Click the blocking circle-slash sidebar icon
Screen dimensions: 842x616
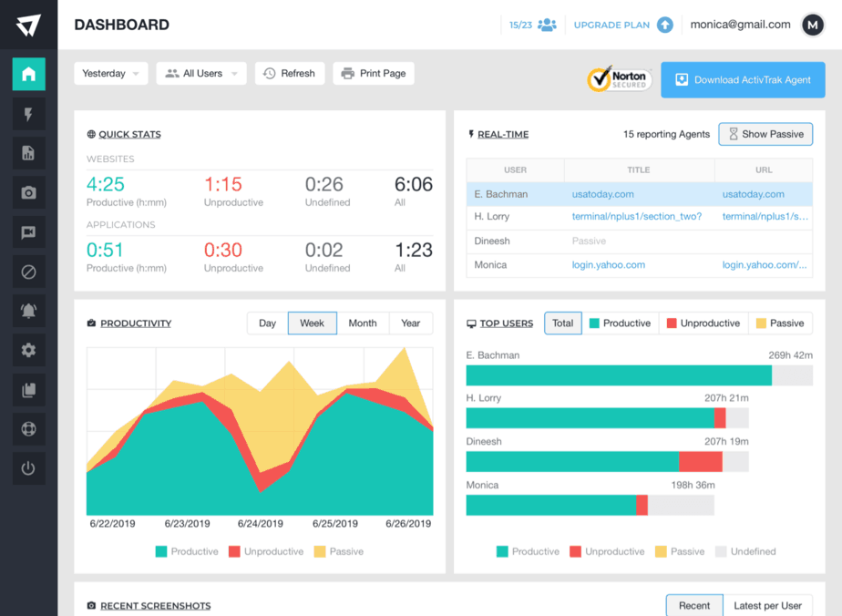pyautogui.click(x=28, y=272)
